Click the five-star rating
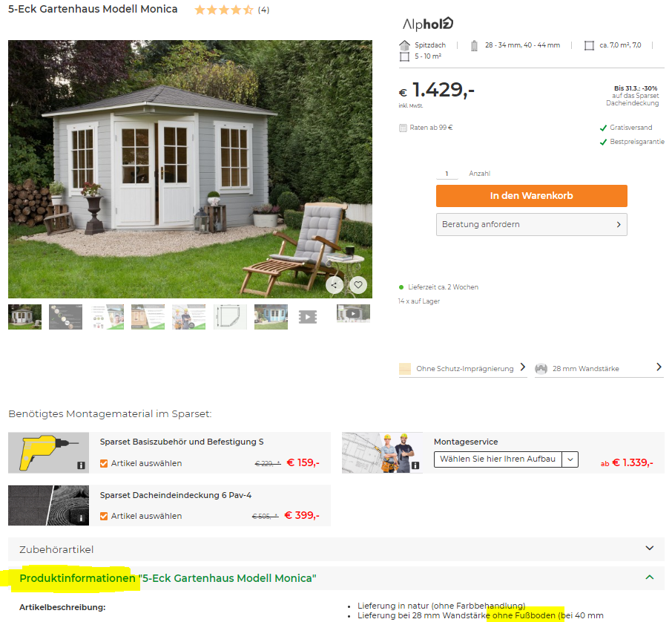Screen dimensions: 672x622 pyautogui.click(x=224, y=10)
